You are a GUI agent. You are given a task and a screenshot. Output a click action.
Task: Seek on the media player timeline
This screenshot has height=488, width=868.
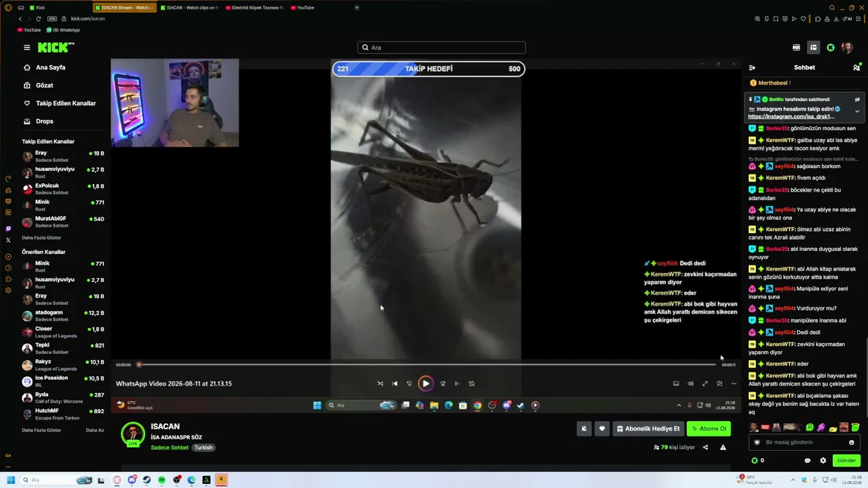click(x=427, y=365)
